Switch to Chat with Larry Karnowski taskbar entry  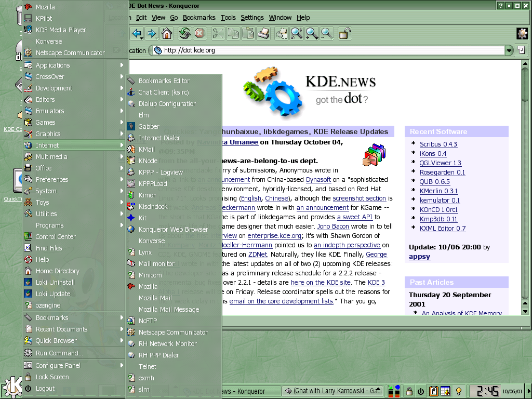(332, 391)
